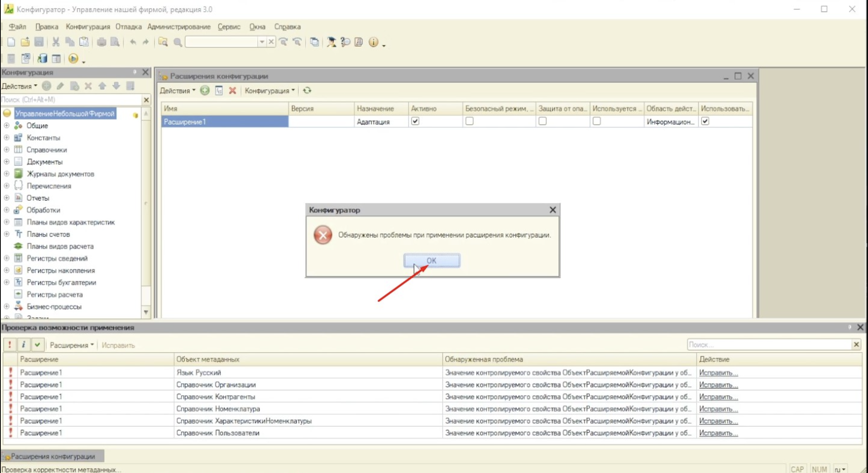Click OK in the Конфигуратор dialog
The height and width of the screenshot is (473, 868).
click(x=432, y=261)
